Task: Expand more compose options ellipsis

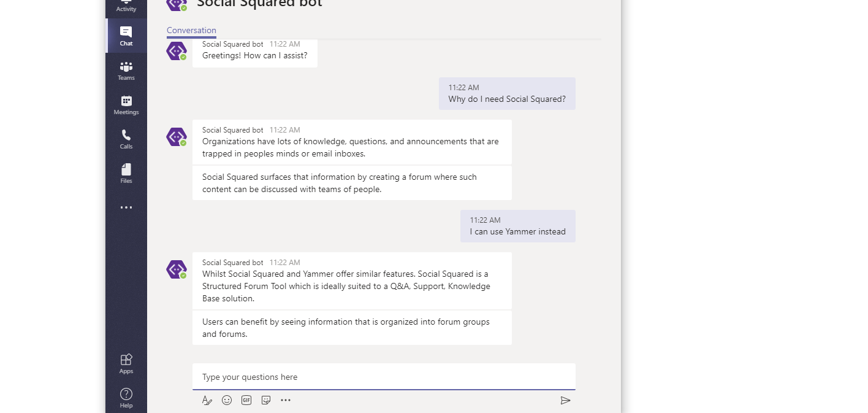Action: point(286,400)
